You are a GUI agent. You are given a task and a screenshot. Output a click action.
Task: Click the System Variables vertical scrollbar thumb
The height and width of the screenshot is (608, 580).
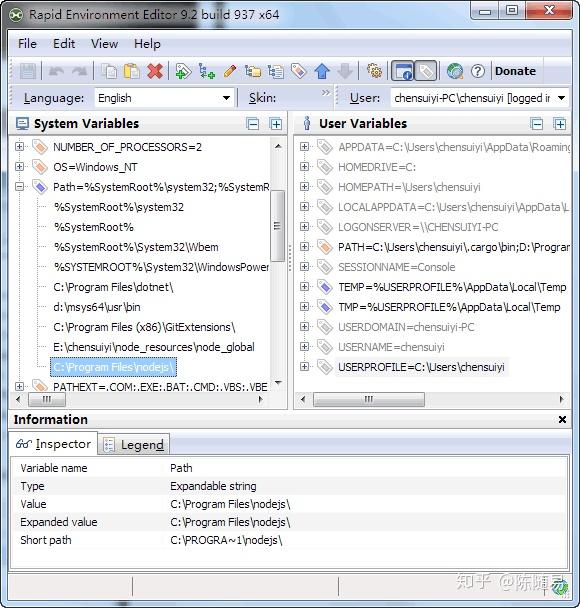pyautogui.click(x=277, y=226)
